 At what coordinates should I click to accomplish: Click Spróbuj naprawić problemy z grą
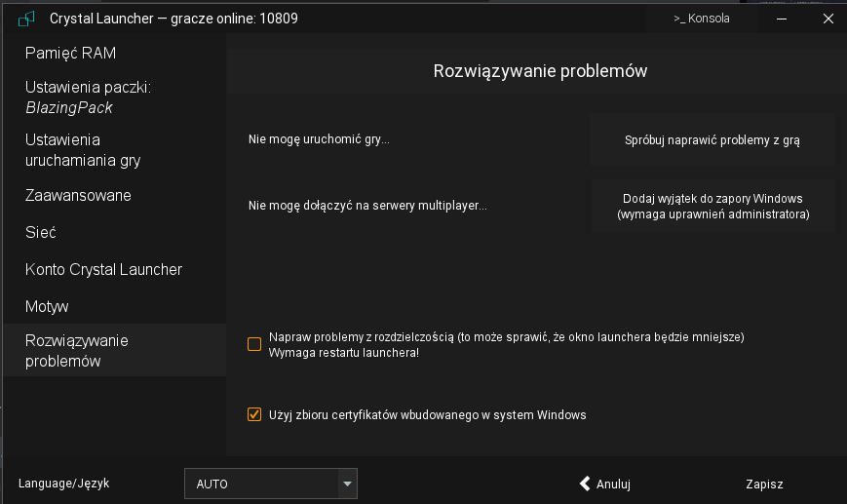pos(712,140)
